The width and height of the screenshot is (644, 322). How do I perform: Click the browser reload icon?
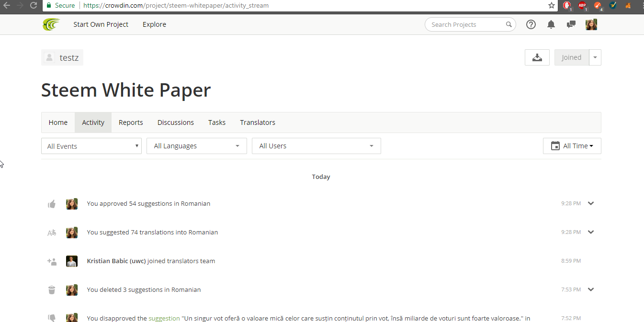point(34,5)
